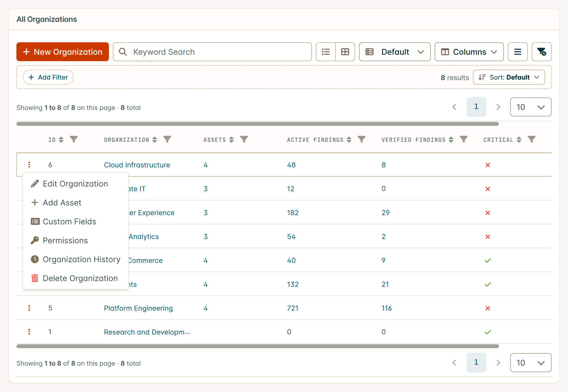Close actions menu via Cloud Infrastructure dots
Image resolution: width=568 pixels, height=392 pixels.
[29, 165]
